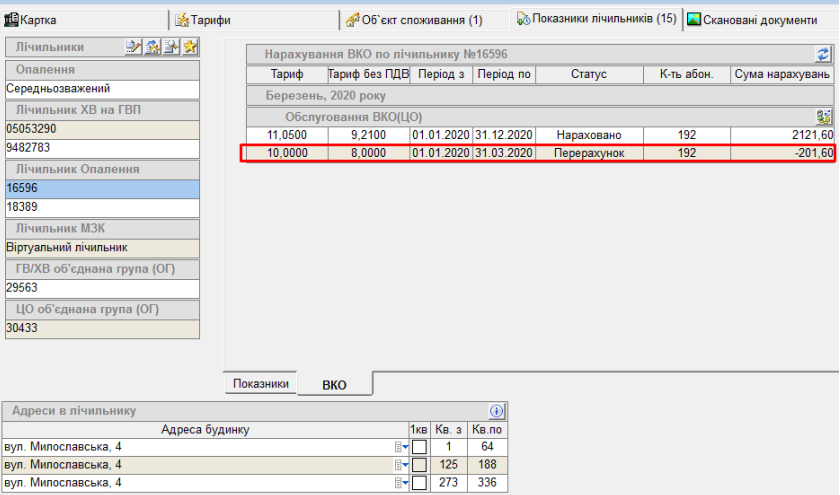This screenshot has height=495, width=840.
Task: Click the Сканованi документи picture icon
Action: [693, 19]
